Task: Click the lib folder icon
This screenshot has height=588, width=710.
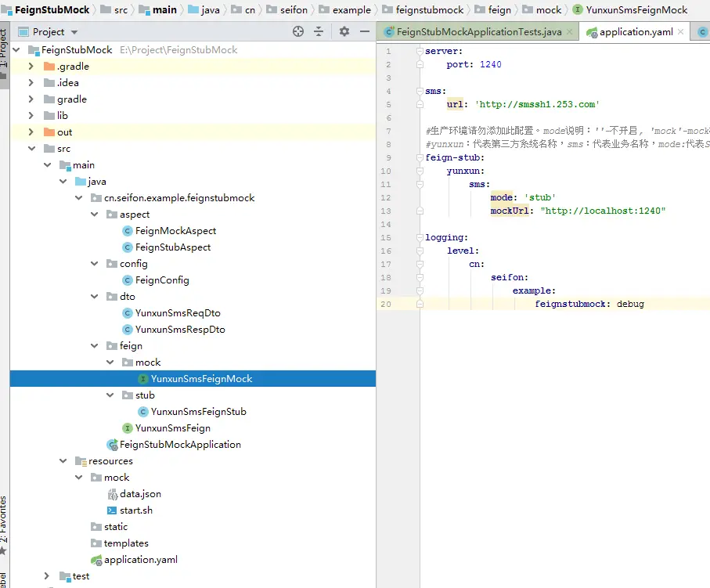Action: coord(49,116)
